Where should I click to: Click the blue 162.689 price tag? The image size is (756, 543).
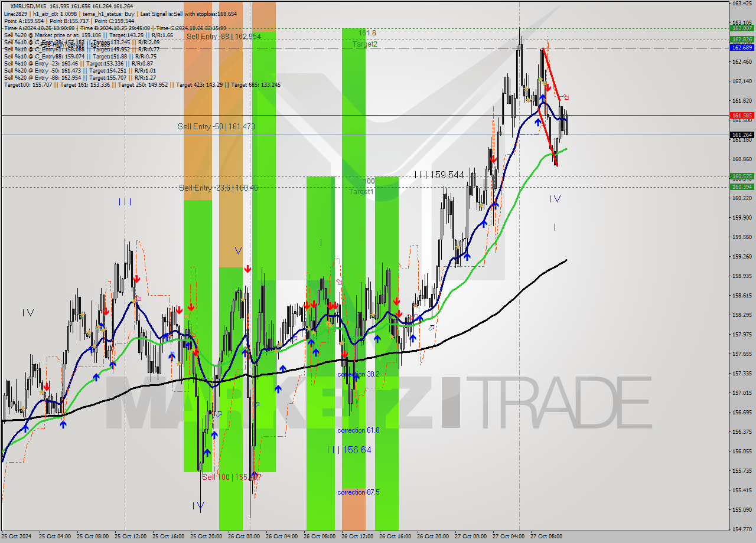pos(742,47)
